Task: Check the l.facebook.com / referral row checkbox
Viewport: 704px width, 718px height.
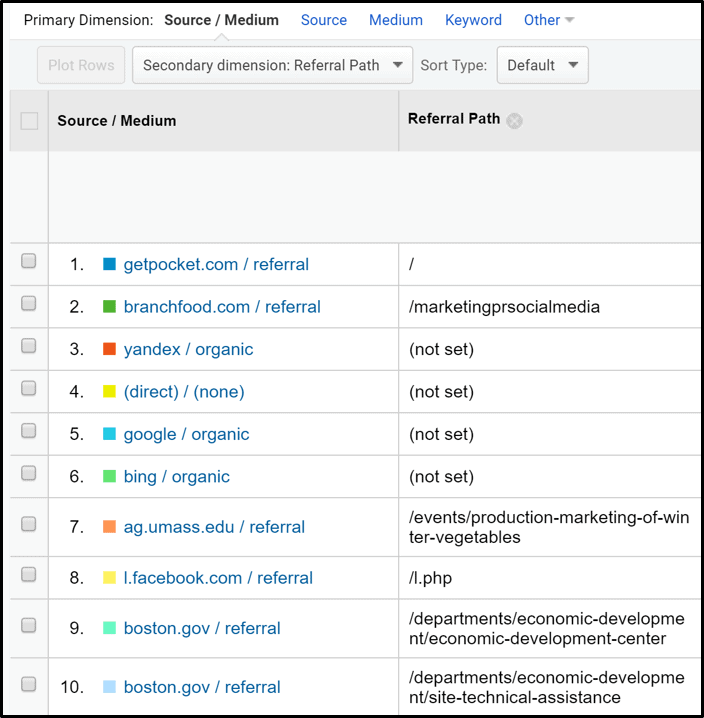Action: [x=29, y=574]
